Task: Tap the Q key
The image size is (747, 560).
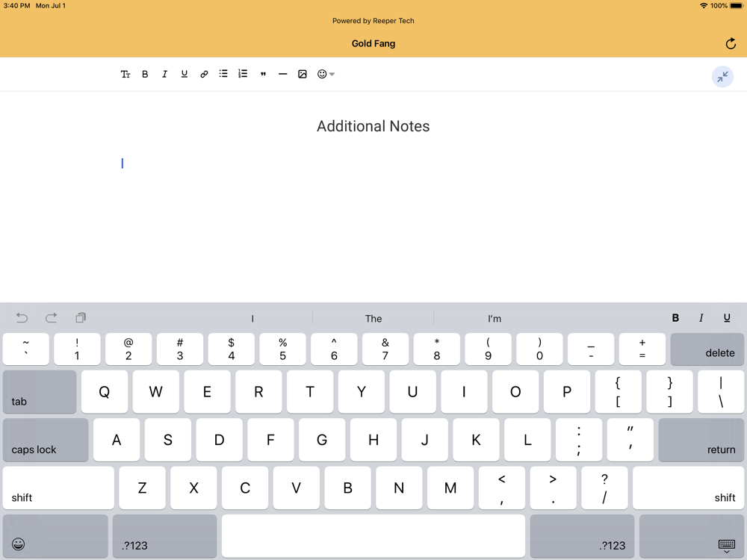Action: 105,392
